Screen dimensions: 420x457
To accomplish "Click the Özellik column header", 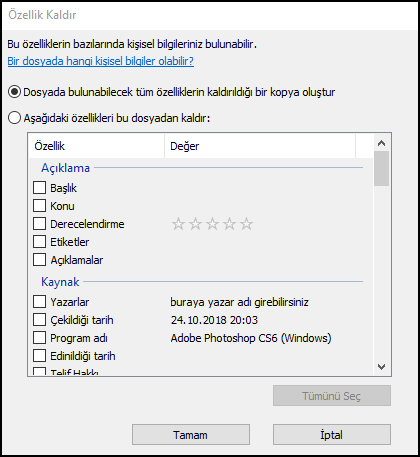I will click(96, 146).
